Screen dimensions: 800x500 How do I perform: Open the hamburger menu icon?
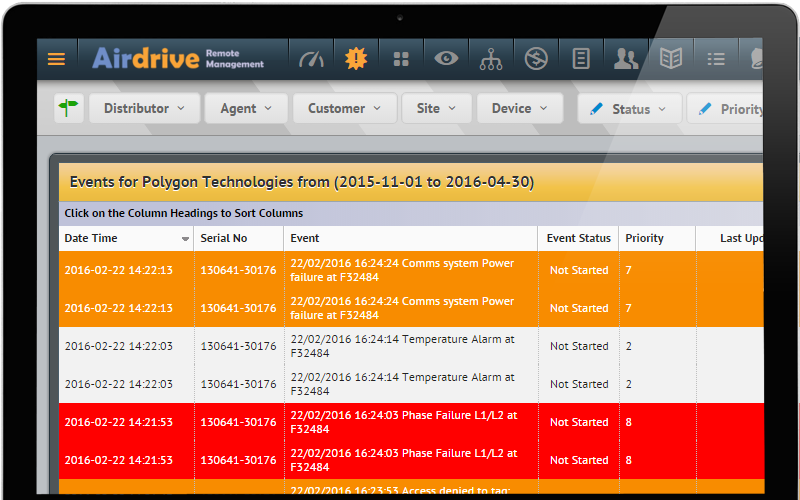[56, 59]
